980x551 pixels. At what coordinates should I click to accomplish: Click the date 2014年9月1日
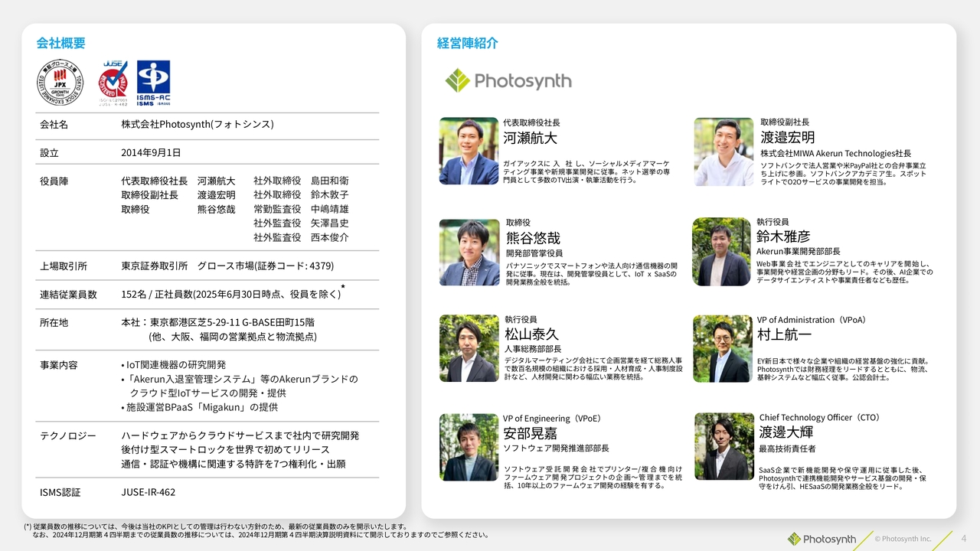point(151,152)
